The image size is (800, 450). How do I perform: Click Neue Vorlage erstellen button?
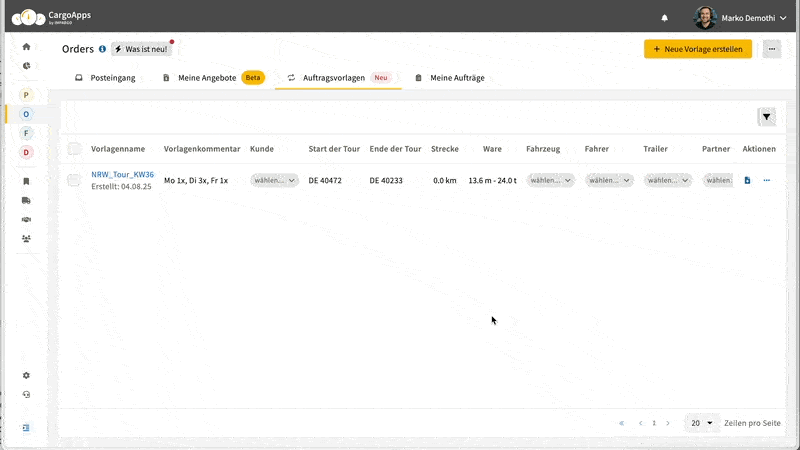[697, 49]
